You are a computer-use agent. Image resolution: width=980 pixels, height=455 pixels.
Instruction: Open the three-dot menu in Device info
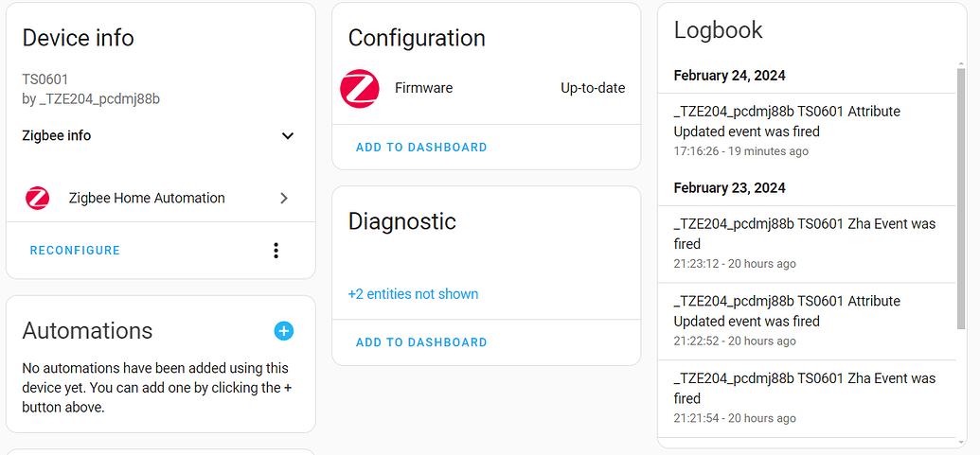276,251
